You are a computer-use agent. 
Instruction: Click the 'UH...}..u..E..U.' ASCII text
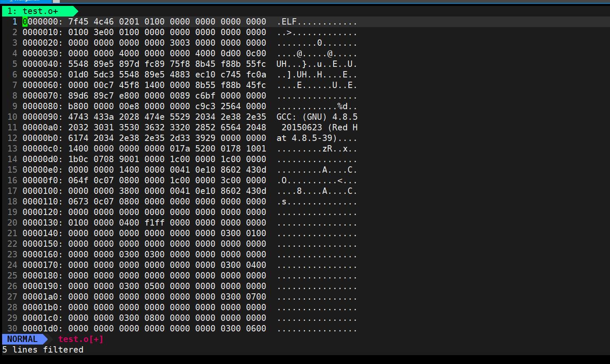tap(317, 64)
